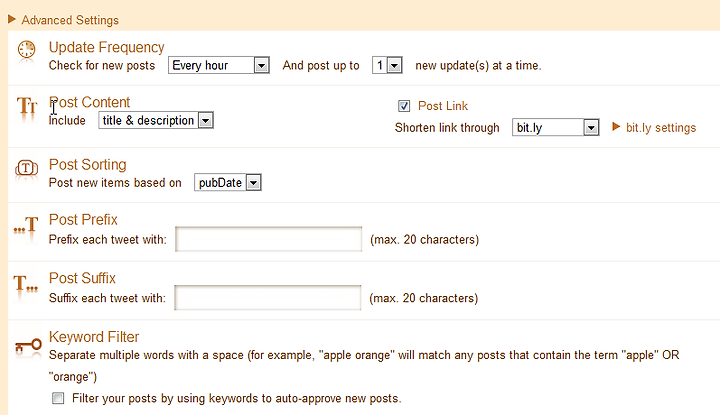Click the Post Prefix icon

click(26, 225)
